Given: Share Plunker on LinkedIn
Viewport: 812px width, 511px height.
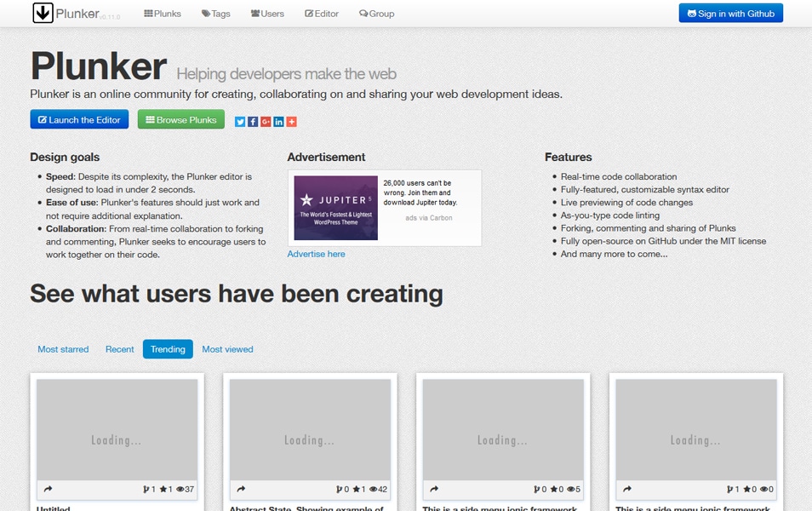Looking at the screenshot, I should point(278,122).
